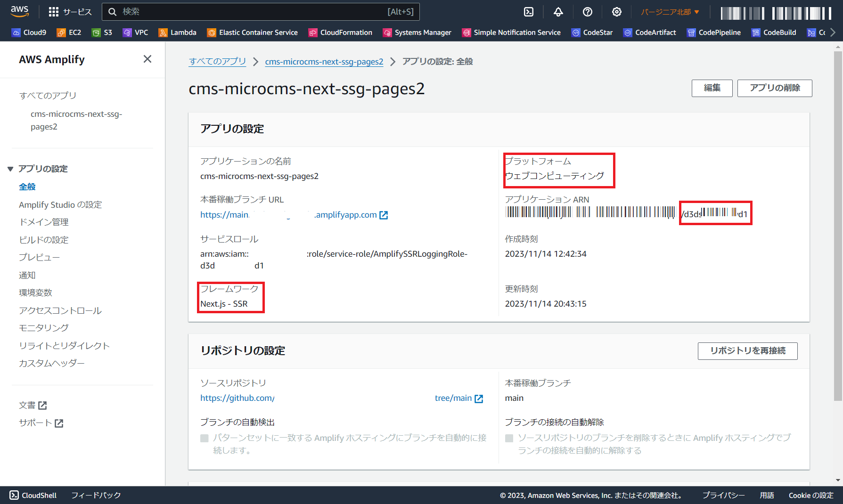
Task: Show more favorites with right chevron
Action: click(833, 33)
